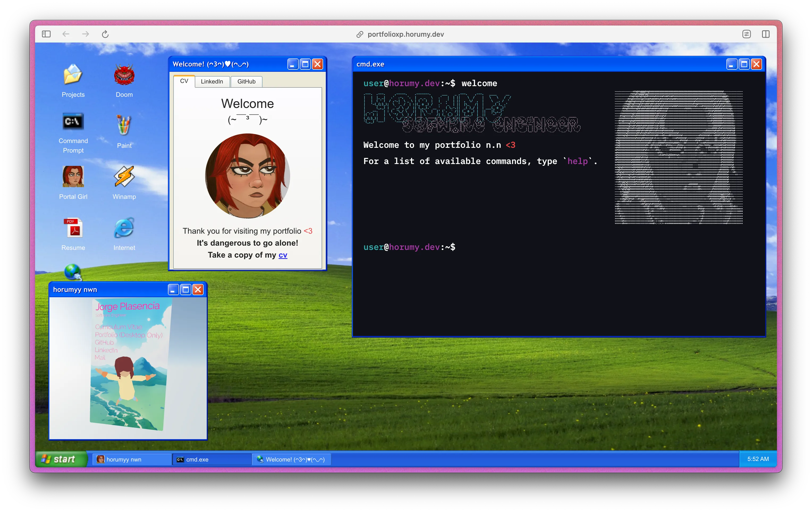The width and height of the screenshot is (812, 512).
Task: Open the Internet Explorer desktop icon
Action: 124,228
